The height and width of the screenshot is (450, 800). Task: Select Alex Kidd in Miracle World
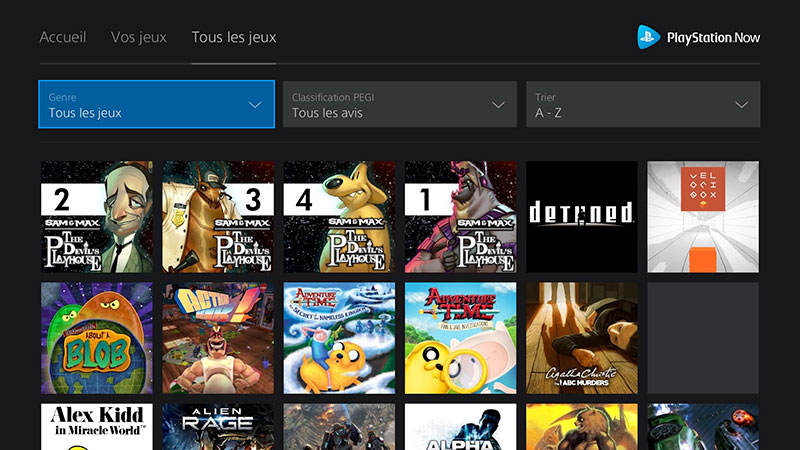click(97, 427)
